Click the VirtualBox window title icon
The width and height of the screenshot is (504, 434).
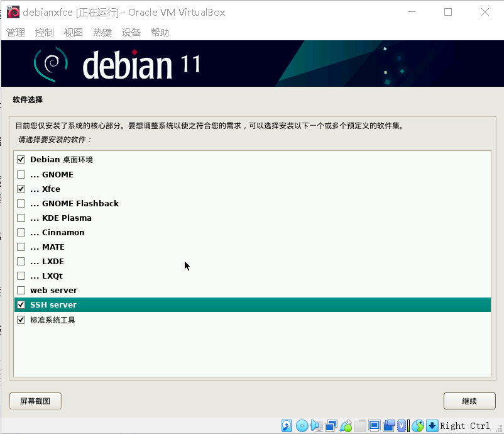[13, 12]
